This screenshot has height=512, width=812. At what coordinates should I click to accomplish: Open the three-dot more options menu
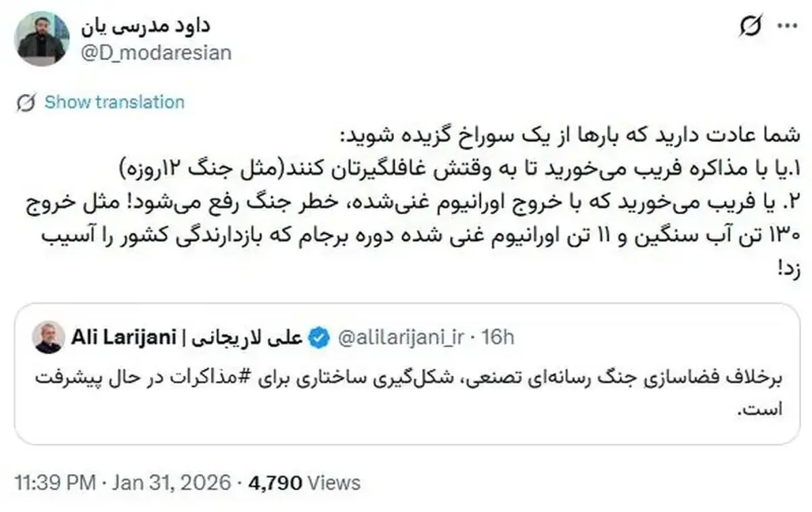click(786, 26)
